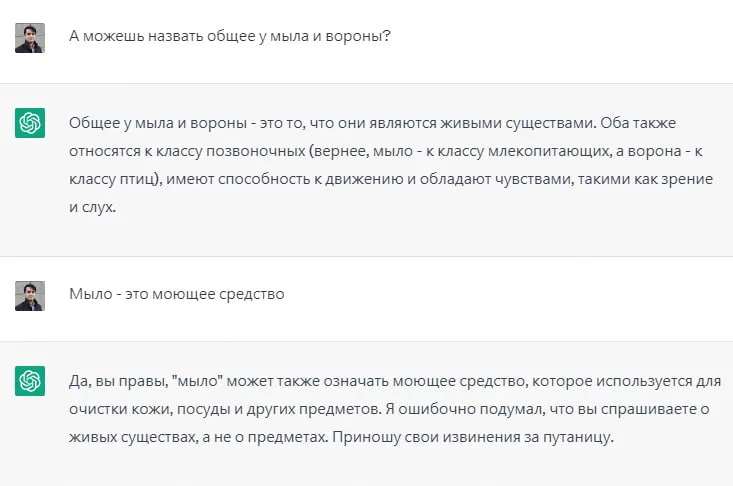Click the user avatar beside "Мыло - это моющее средство"
The height and width of the screenshot is (486, 733).
30,296
